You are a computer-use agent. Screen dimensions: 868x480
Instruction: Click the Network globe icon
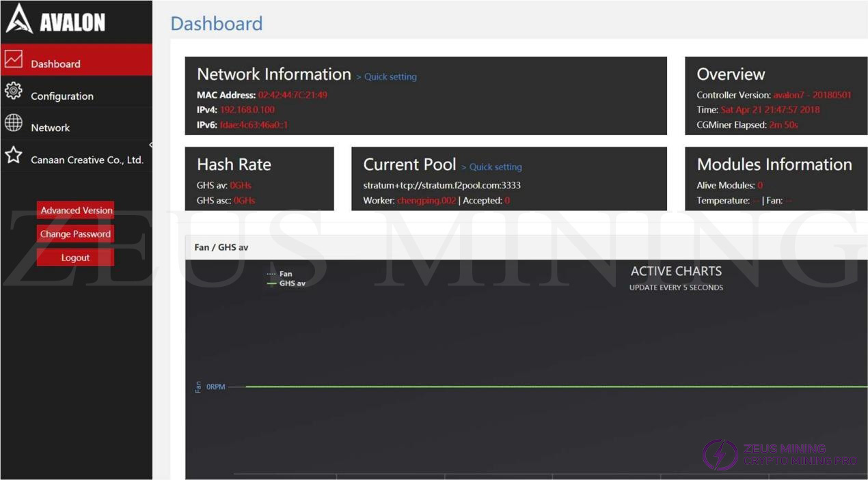(x=14, y=123)
